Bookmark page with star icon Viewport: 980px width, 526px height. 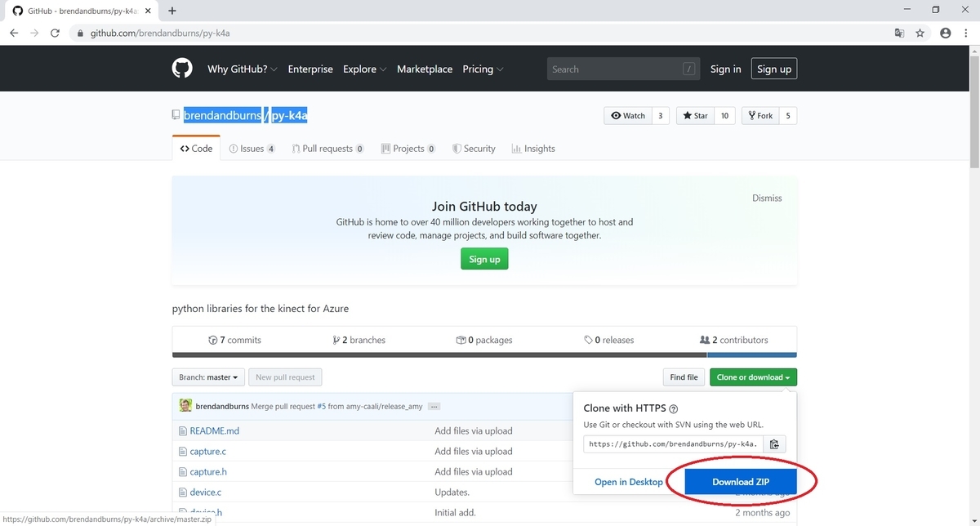920,33
